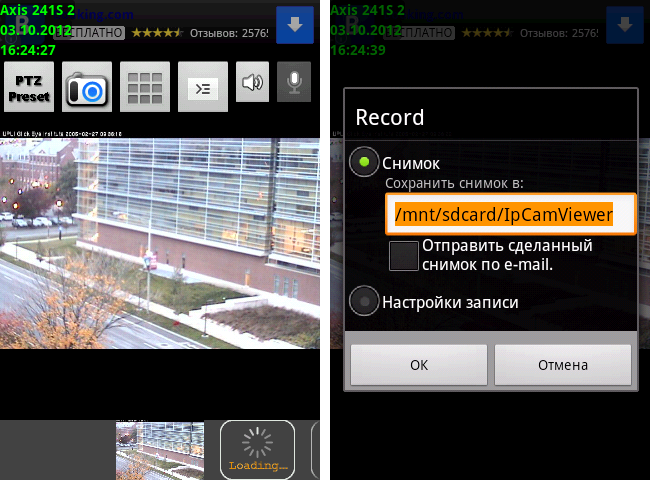Click the /mnt/sdcard/IpCamViewer path field
Image resolution: width=650 pixels, height=480 pixels.
click(x=511, y=214)
